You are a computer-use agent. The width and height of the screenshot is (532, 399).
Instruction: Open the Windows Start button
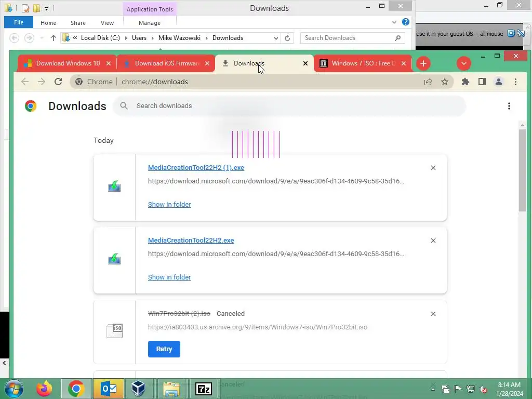pyautogui.click(x=14, y=389)
